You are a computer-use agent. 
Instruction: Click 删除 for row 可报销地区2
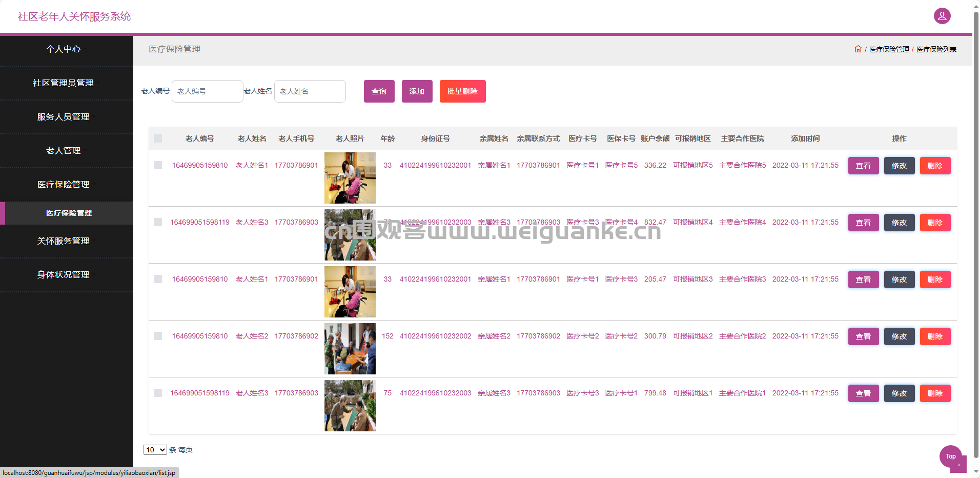(x=935, y=336)
